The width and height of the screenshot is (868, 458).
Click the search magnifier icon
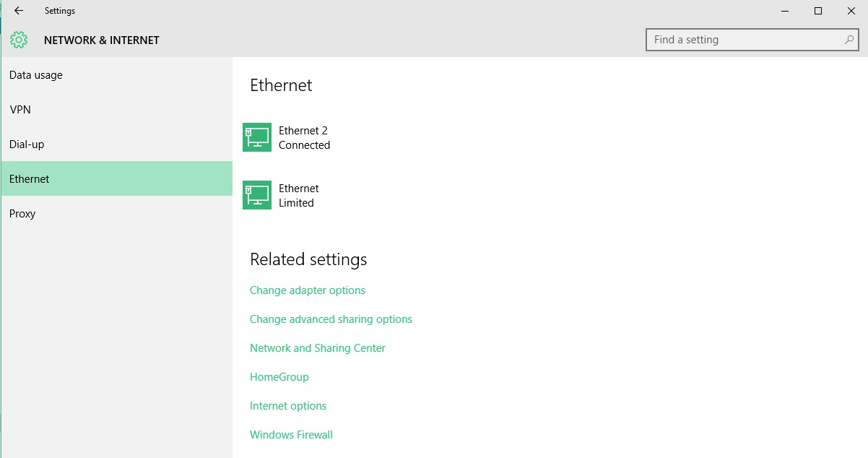(x=849, y=40)
